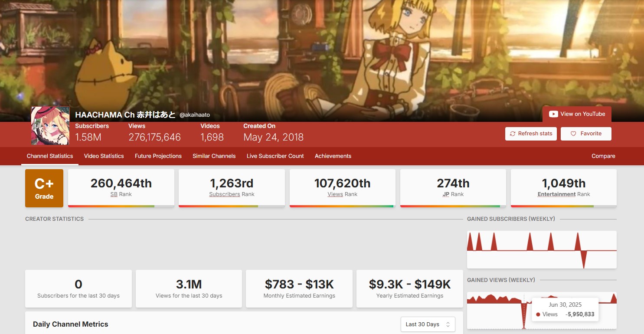
Task: Click the Views for the last 30 days label
Action: point(189,296)
